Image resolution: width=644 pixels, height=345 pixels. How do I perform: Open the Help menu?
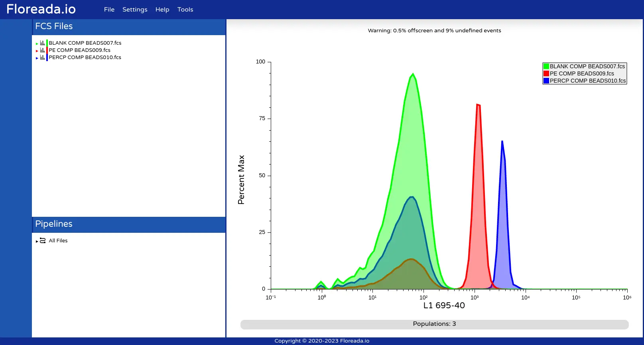pyautogui.click(x=162, y=10)
